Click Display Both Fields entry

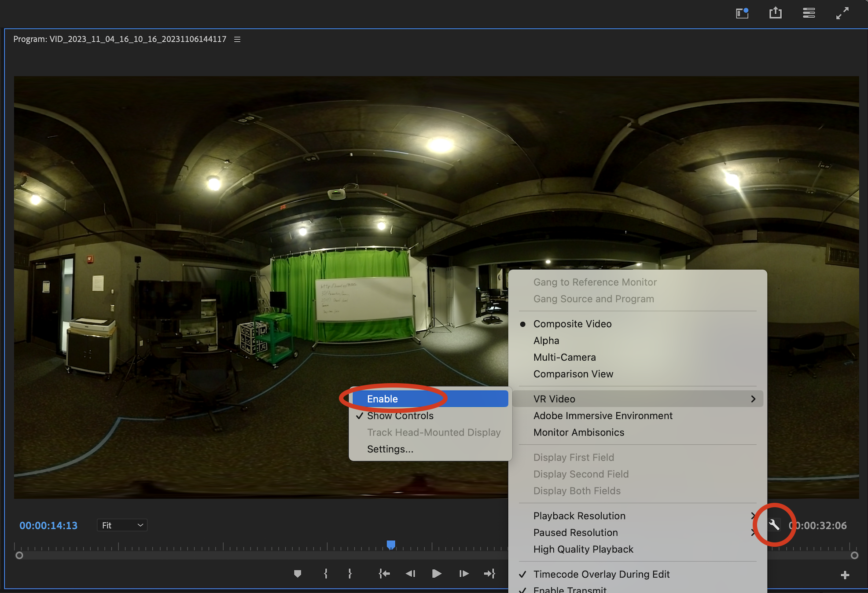click(637, 491)
